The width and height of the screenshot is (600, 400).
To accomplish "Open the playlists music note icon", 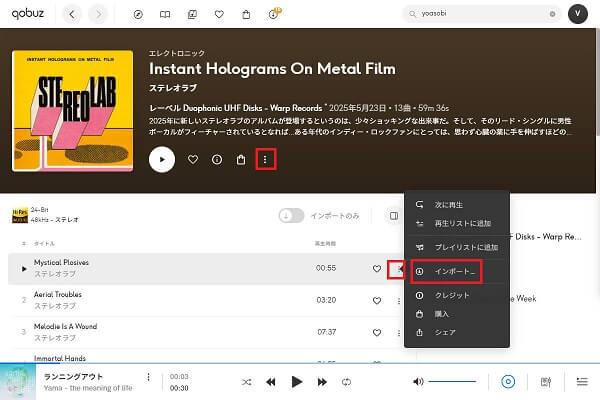I will [x=192, y=15].
